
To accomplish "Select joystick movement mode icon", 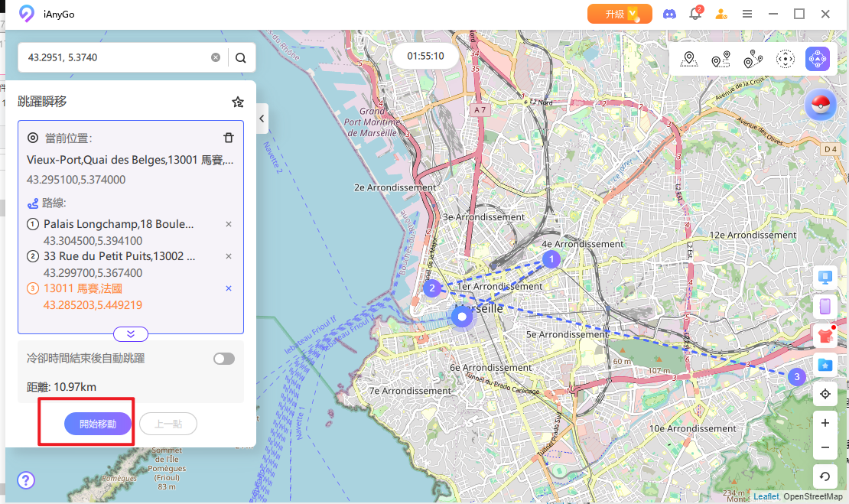I will [785, 59].
